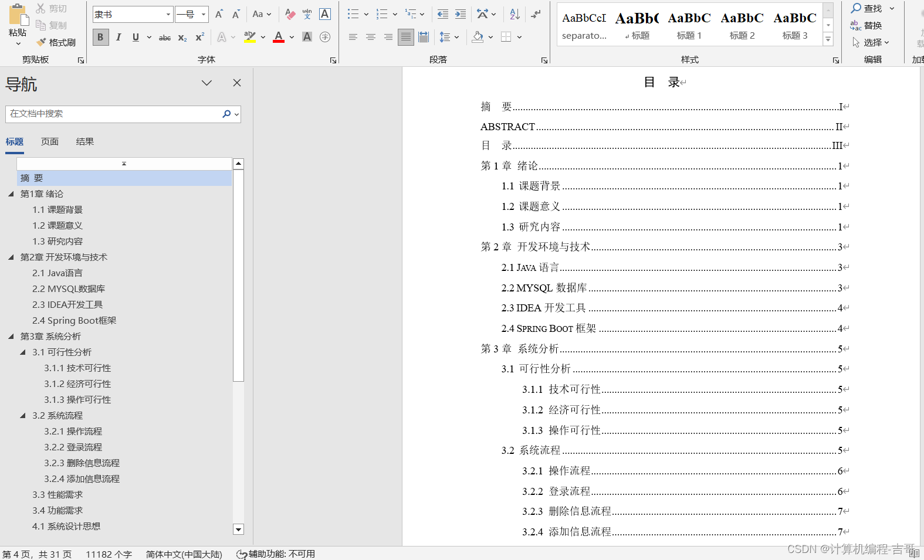The height and width of the screenshot is (560, 924).
Task: Click the decrease indent icon
Action: point(443,14)
